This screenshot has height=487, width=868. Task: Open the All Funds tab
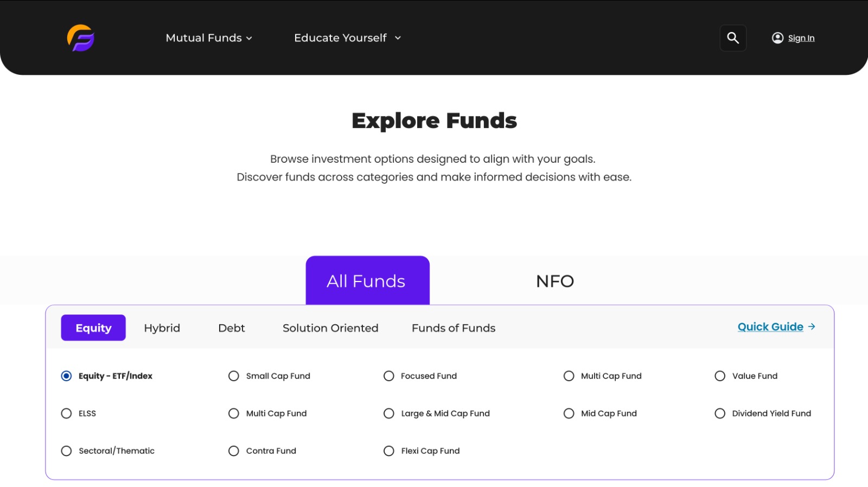pyautogui.click(x=368, y=280)
